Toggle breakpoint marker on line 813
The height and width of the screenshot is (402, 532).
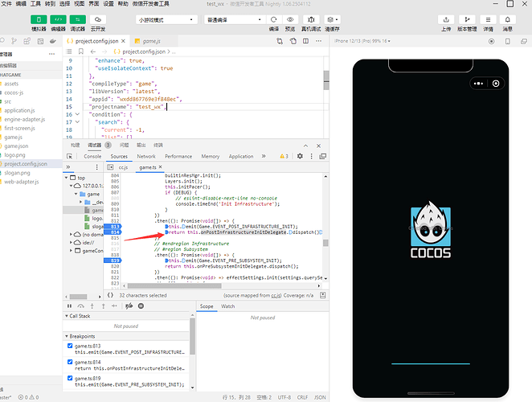113,227
